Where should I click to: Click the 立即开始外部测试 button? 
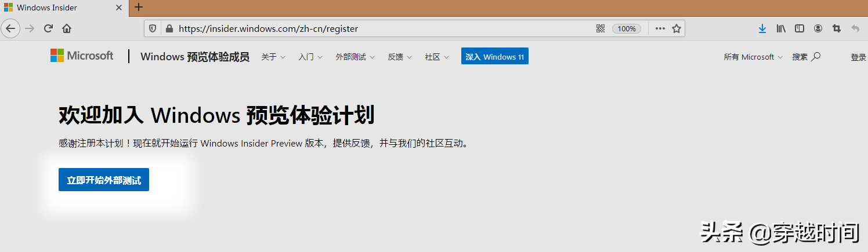click(x=104, y=180)
